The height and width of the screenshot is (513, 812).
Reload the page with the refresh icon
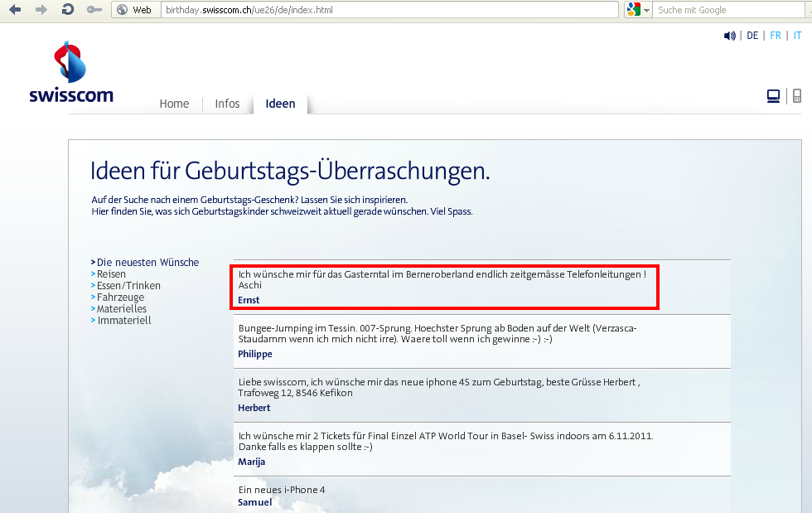[x=67, y=9]
